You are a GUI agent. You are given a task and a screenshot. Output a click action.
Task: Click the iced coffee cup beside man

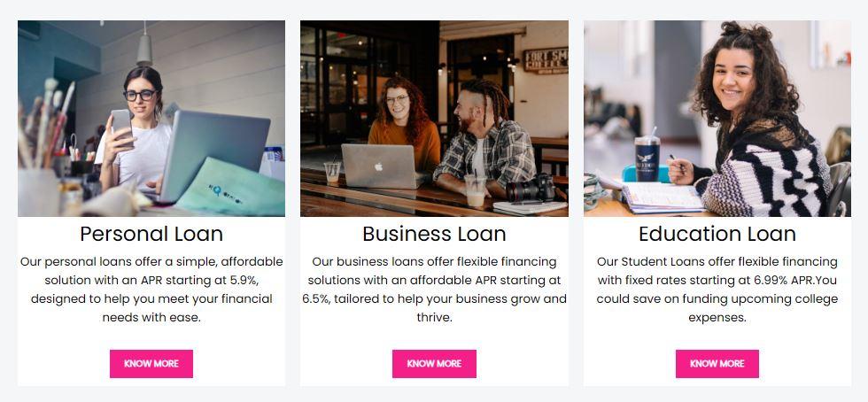(475, 190)
